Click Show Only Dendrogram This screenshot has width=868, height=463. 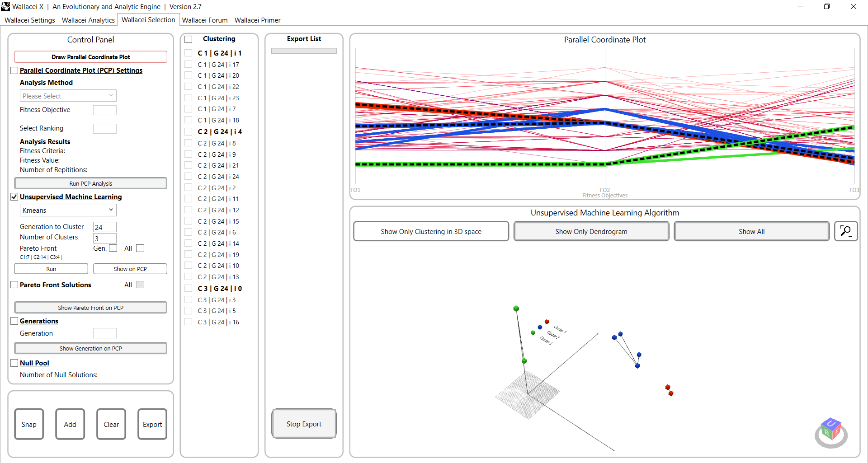(x=591, y=231)
